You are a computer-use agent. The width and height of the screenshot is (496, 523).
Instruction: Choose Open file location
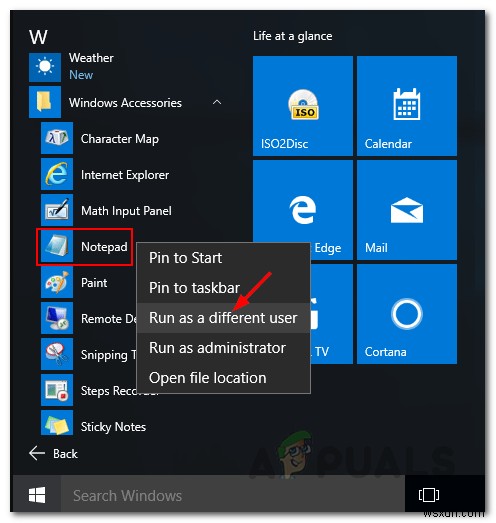pos(223,378)
